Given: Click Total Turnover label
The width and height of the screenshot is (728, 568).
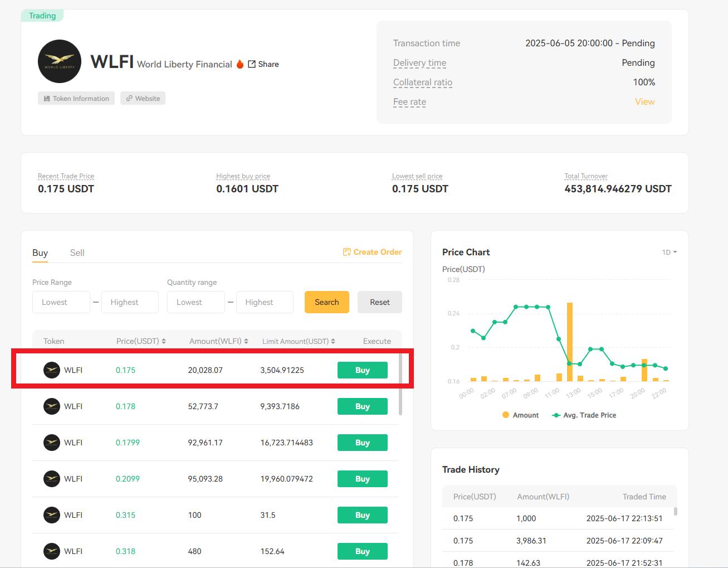Looking at the screenshot, I should click(586, 176).
